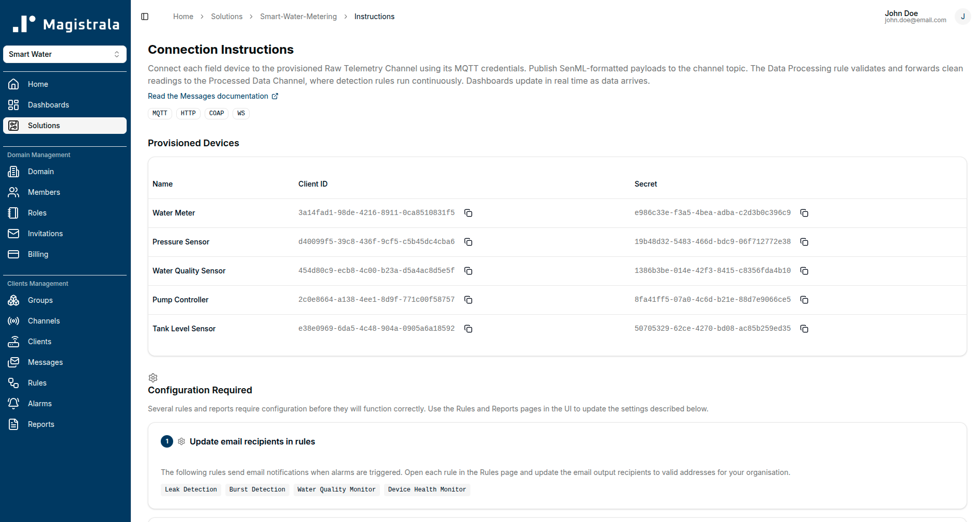The height and width of the screenshot is (522, 980).
Task: Click the Messages icon in sidebar
Action: (13, 362)
